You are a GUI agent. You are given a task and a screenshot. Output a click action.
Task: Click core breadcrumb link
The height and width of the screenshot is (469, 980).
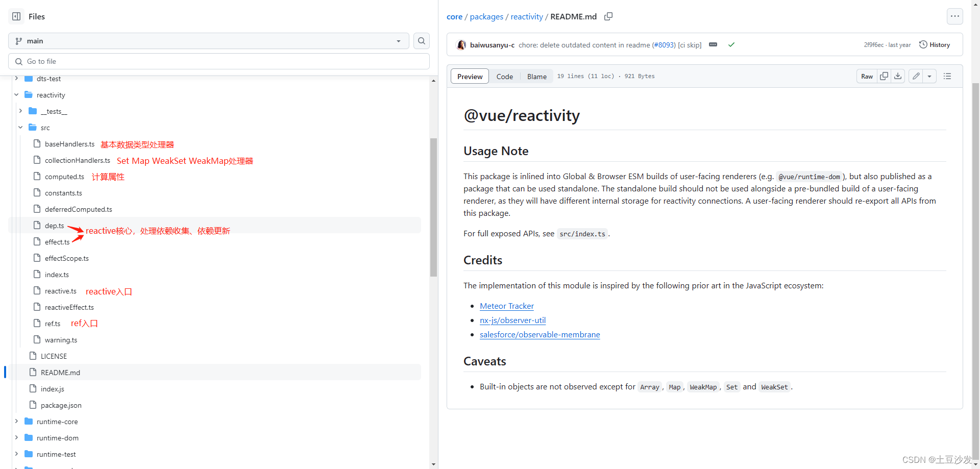(x=454, y=16)
